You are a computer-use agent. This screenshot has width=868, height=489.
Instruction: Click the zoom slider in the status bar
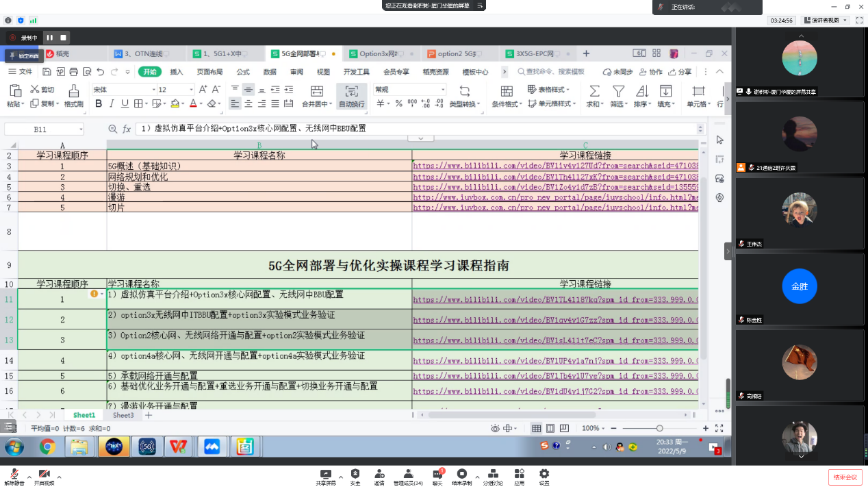pos(659,428)
